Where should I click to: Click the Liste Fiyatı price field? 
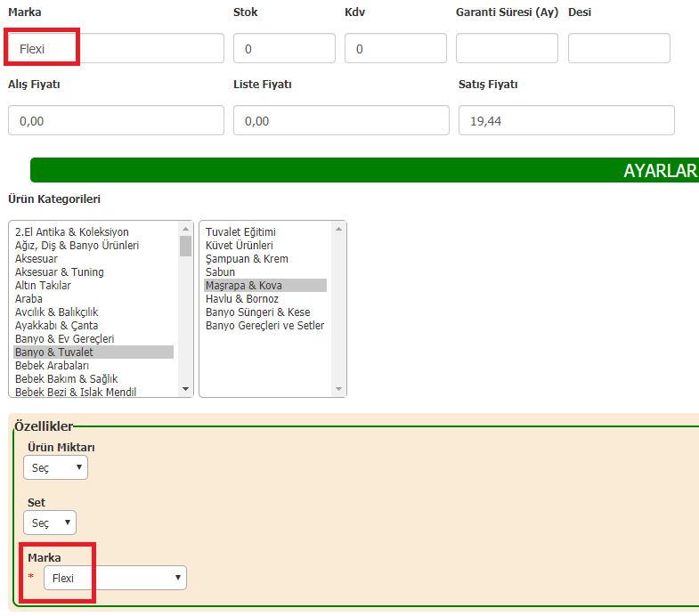coord(341,120)
